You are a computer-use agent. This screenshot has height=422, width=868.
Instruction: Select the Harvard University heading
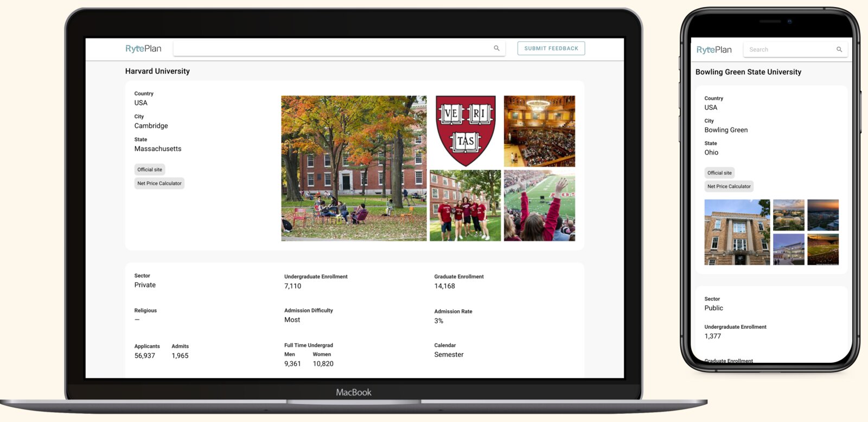[x=157, y=71]
